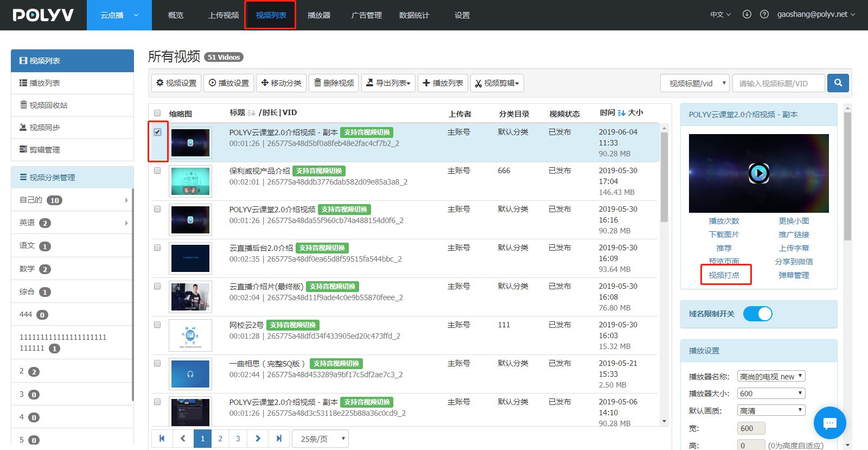Check 云直播介绍片(最终版) row checkbox

(157, 286)
